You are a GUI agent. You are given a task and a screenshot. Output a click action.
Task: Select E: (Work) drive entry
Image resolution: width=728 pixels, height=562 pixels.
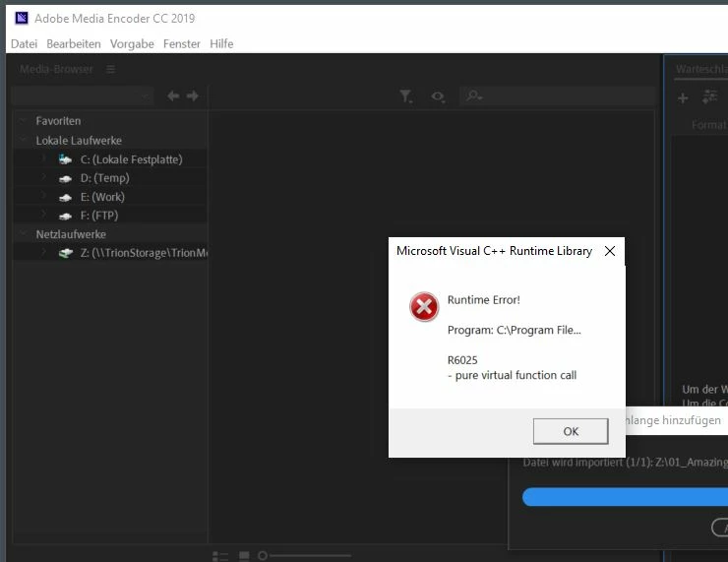point(102,197)
